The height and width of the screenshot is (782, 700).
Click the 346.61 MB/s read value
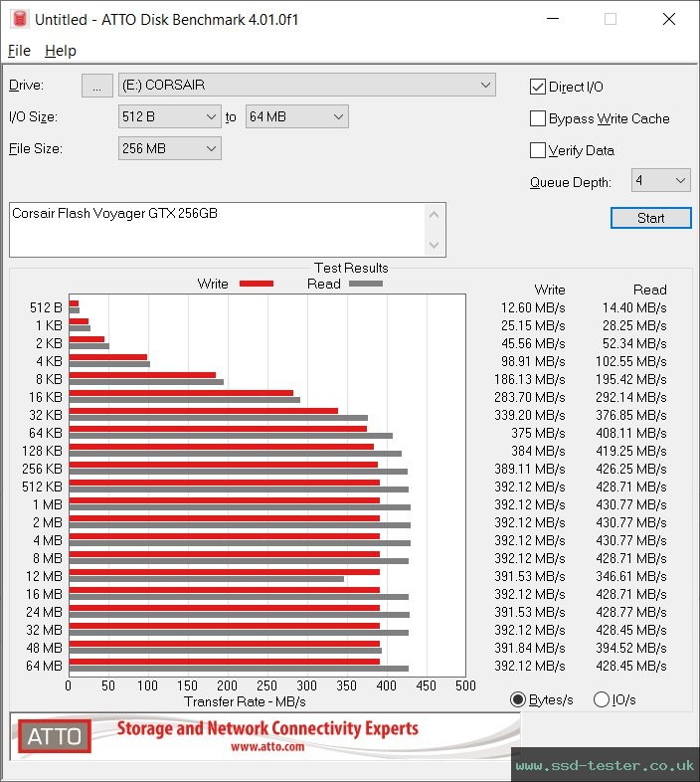tap(631, 576)
